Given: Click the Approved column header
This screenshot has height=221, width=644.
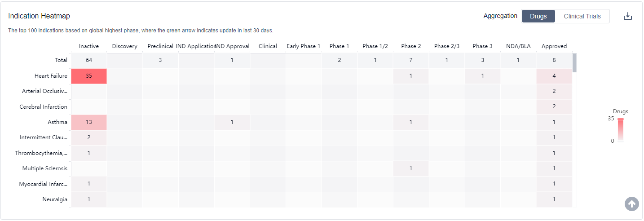Looking at the screenshot, I should [554, 46].
